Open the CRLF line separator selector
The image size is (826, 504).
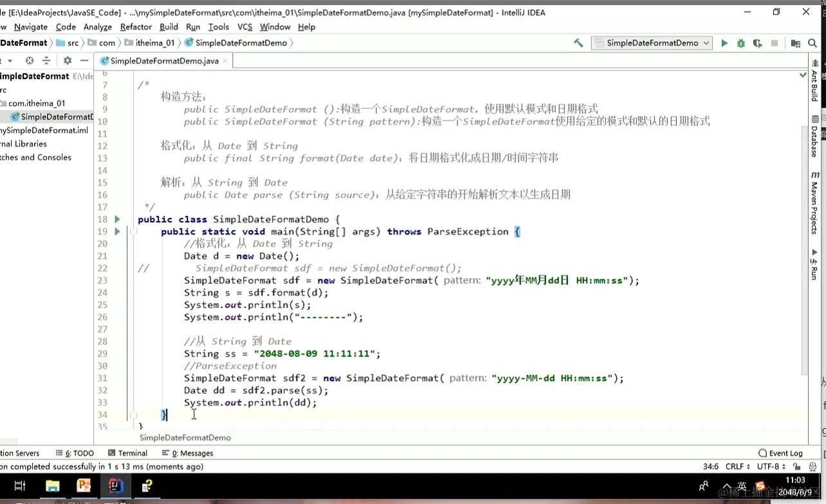point(738,467)
